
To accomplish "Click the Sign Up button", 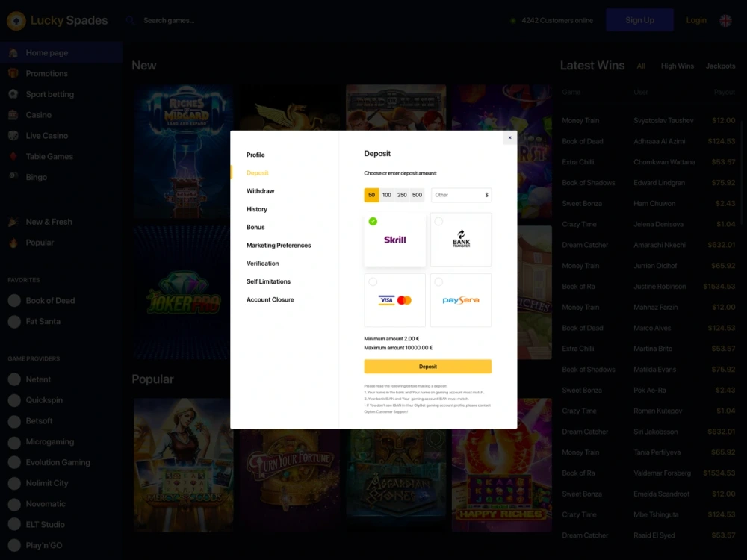I will [640, 20].
